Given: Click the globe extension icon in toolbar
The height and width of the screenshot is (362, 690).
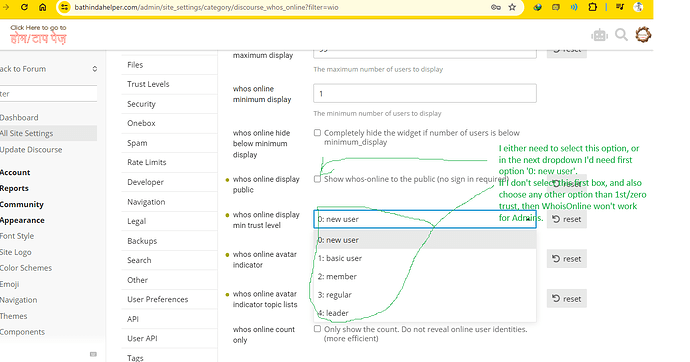Looking at the screenshot, I should pyautogui.click(x=537, y=7).
